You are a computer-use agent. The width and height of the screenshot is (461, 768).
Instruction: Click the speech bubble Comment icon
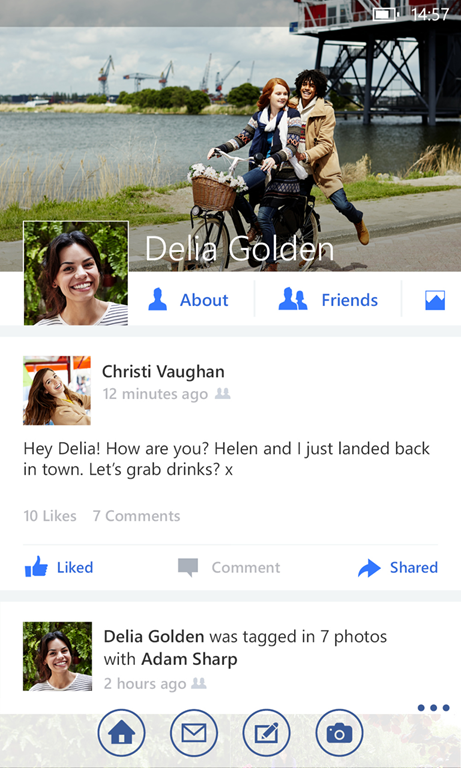(188, 568)
